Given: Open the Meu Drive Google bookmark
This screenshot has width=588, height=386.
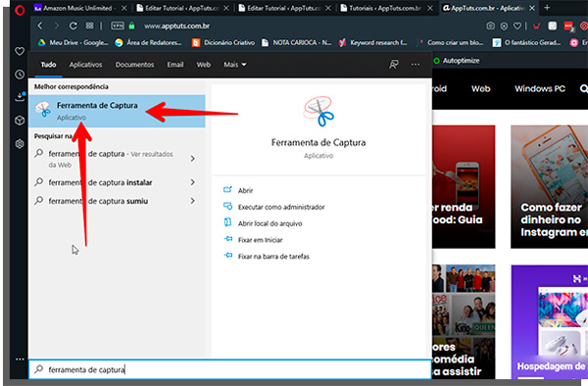Looking at the screenshot, I should [73, 43].
